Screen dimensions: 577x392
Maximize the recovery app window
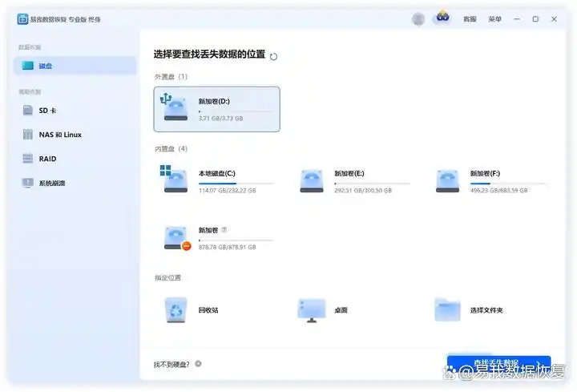535,19
